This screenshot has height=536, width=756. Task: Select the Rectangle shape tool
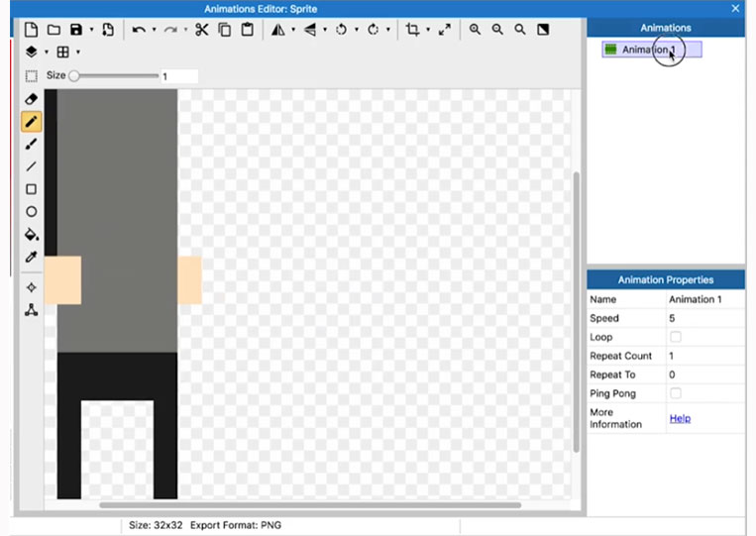pyautogui.click(x=32, y=189)
